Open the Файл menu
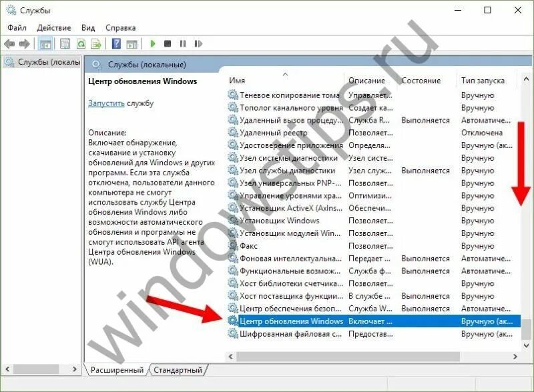This screenshot has width=534, height=392. (17, 27)
